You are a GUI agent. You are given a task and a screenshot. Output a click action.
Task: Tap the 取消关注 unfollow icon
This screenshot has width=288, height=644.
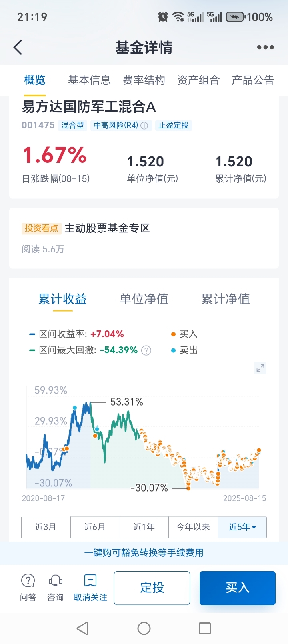[x=90, y=588]
